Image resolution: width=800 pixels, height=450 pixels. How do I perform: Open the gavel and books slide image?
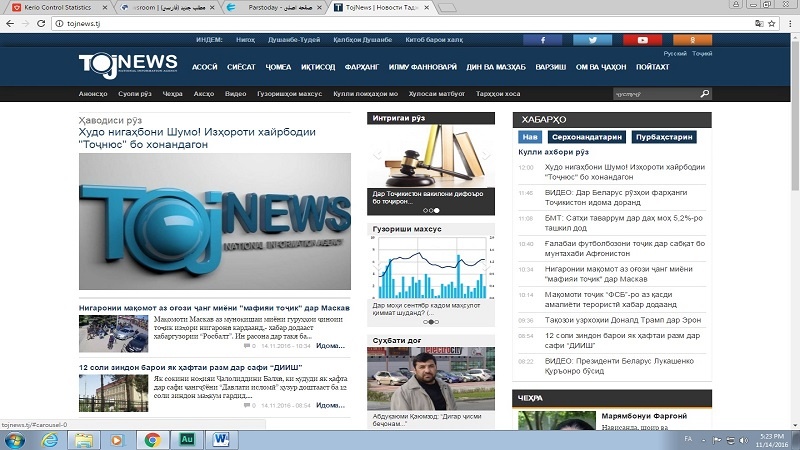tap(431, 157)
